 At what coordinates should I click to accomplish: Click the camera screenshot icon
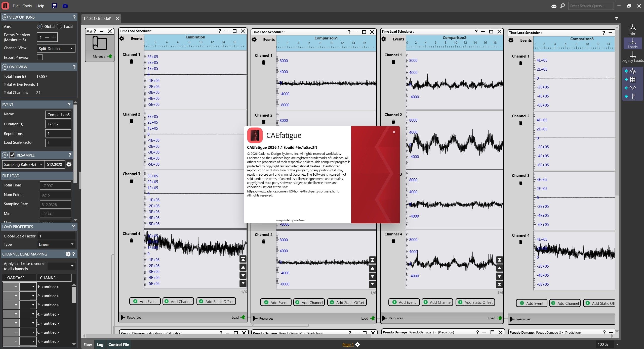coord(65,6)
